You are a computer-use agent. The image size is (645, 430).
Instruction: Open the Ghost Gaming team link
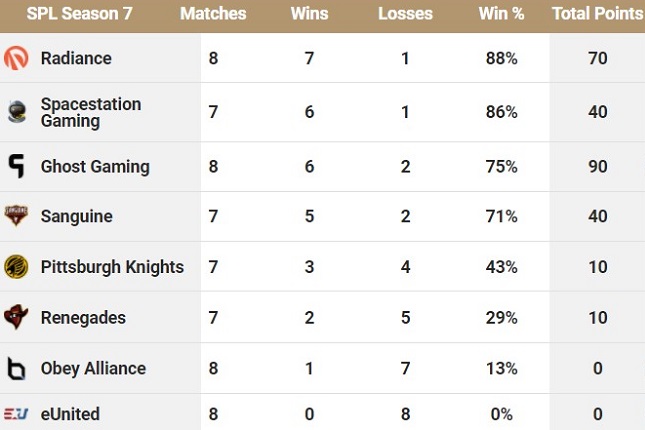tap(95, 167)
